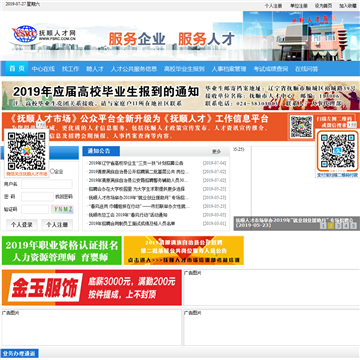Close the right floating QR code panel

click(352, 124)
